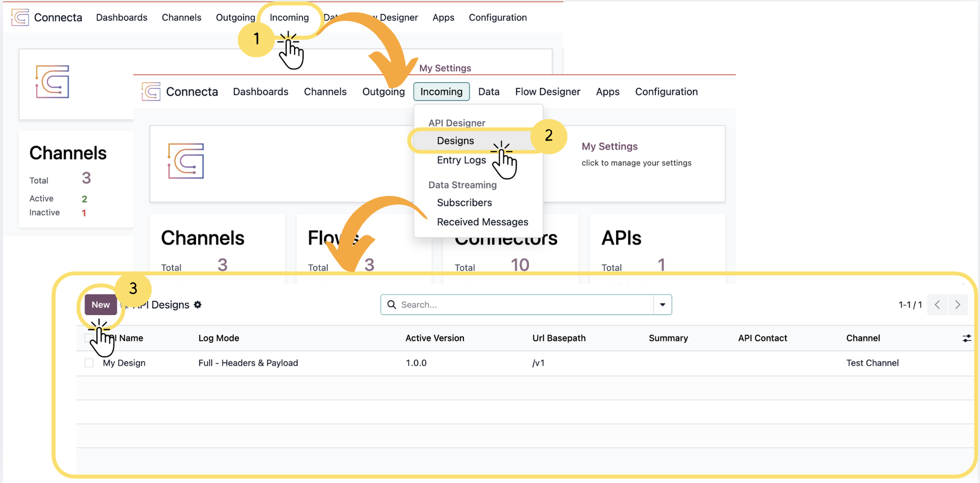The width and height of the screenshot is (980, 483).
Task: Tick the My Design row checkbox
Action: (89, 363)
